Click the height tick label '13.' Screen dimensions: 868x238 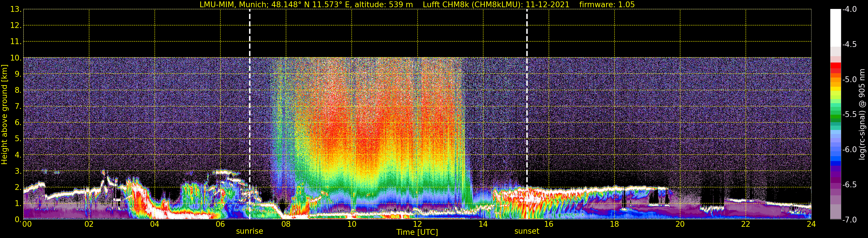(x=16, y=10)
